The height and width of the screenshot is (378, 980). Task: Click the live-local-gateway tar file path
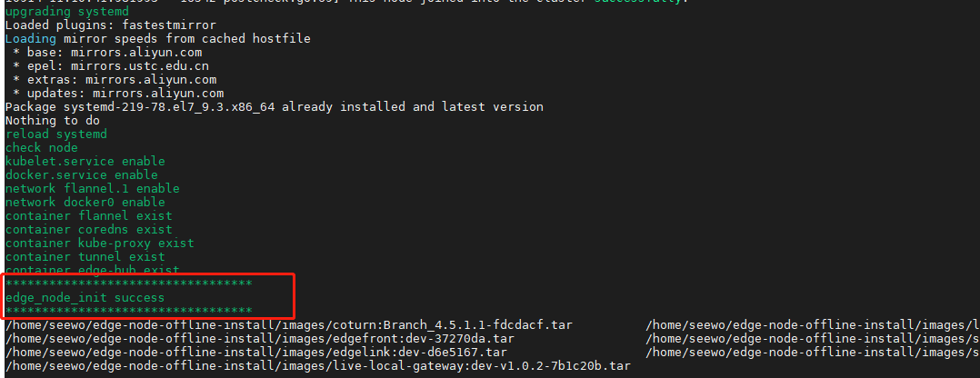[318, 366]
